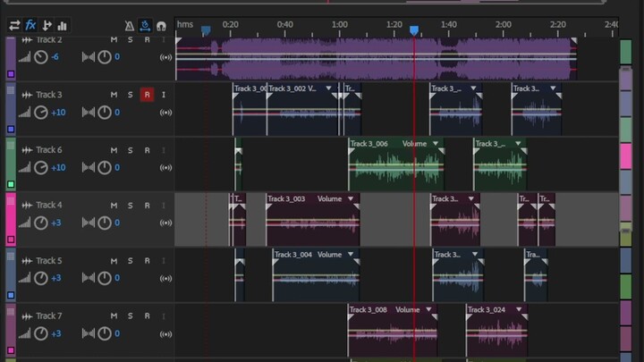Viewport: 644px width, 362px height.
Task: Toggle Track 6 sum to mono icon
Action: coord(165,167)
